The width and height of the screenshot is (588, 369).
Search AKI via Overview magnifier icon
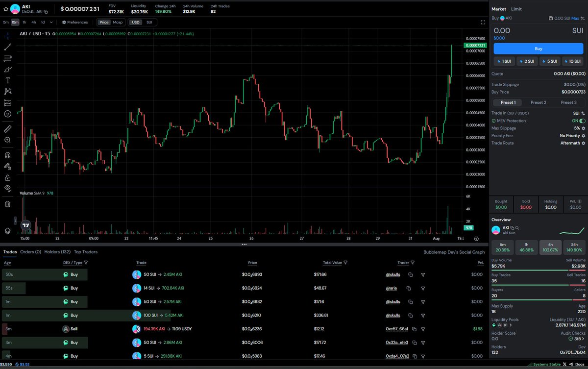click(x=517, y=228)
